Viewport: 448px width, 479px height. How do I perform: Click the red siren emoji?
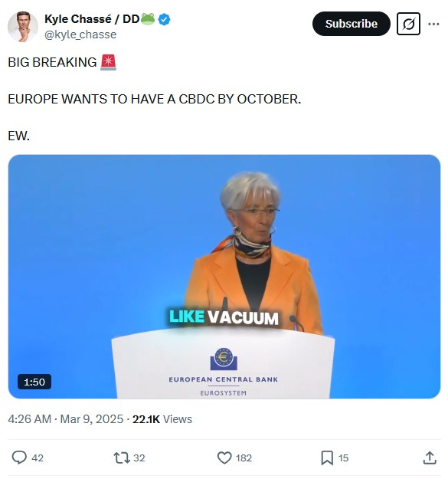pos(108,62)
